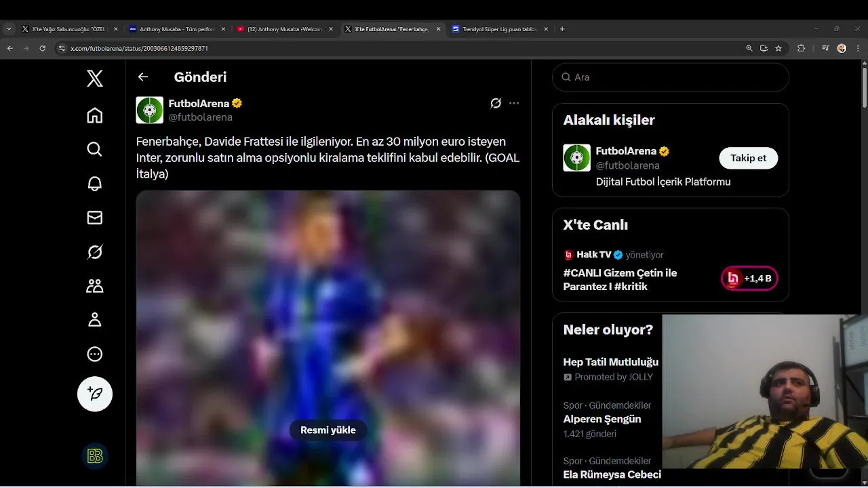Open the X home logo
The height and width of the screenshot is (488, 868).
click(95, 79)
